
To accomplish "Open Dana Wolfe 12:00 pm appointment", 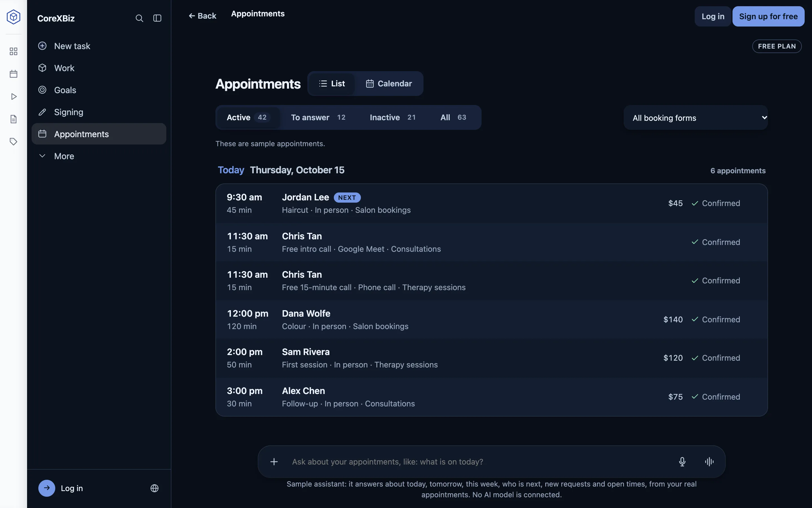I will coord(491,319).
